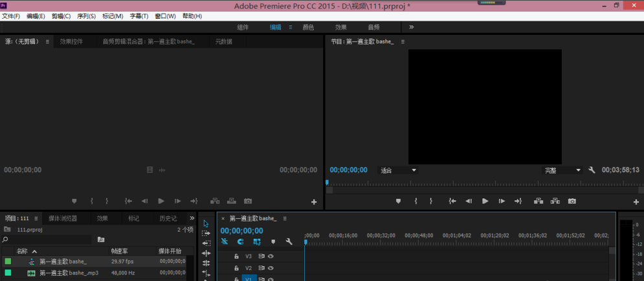
Task: Select the Selection tool arrow in tools panel
Action: (206, 223)
